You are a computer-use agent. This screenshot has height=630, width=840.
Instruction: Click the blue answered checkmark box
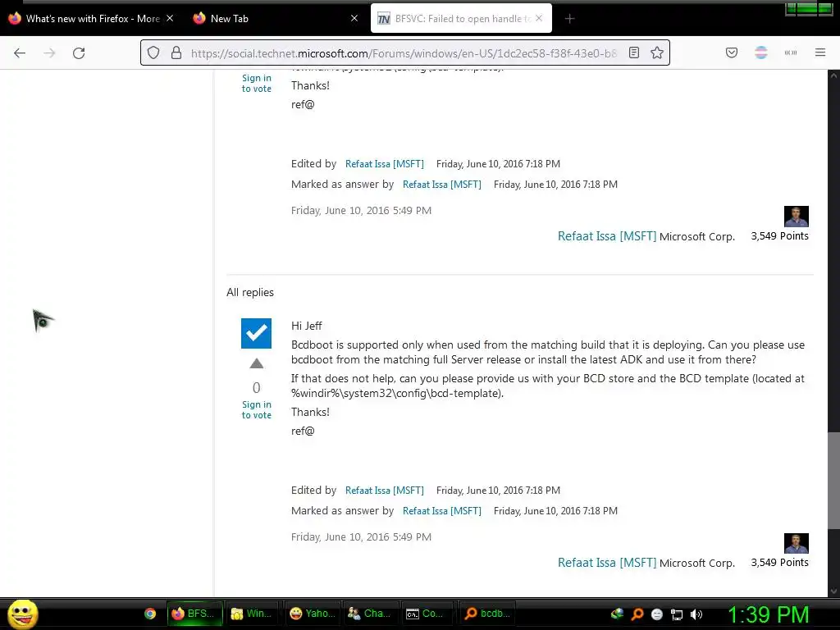[x=256, y=333]
